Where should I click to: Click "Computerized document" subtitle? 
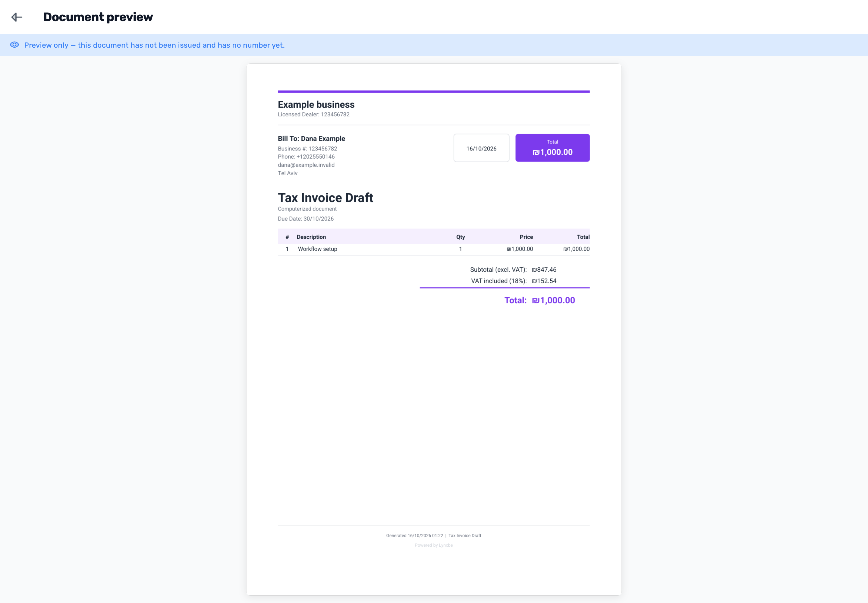click(307, 209)
